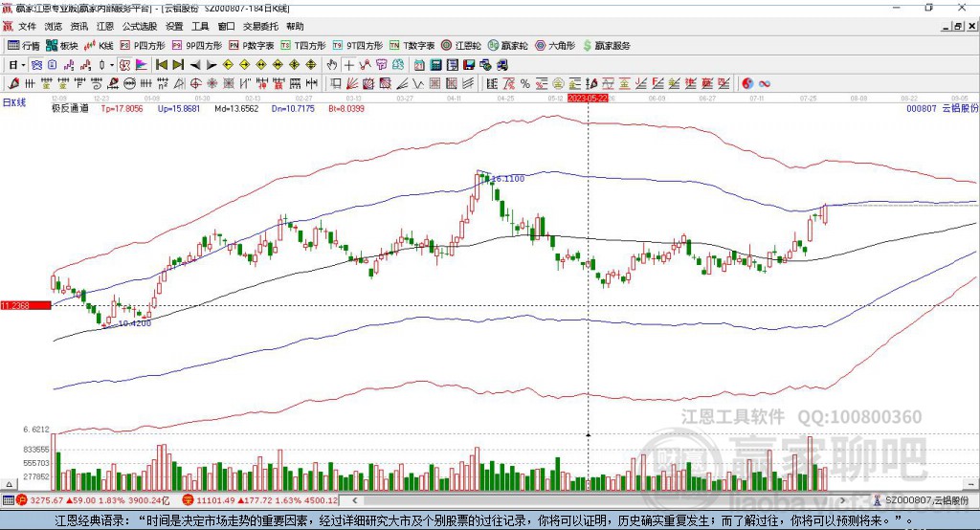This screenshot has width=980, height=530.
Task: Open the 设置 menu
Action: (174, 26)
